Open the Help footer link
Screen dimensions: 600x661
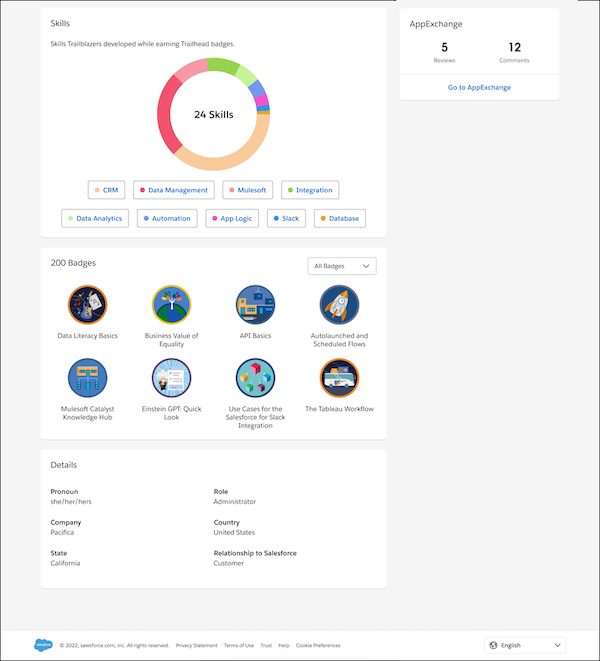[x=284, y=645]
